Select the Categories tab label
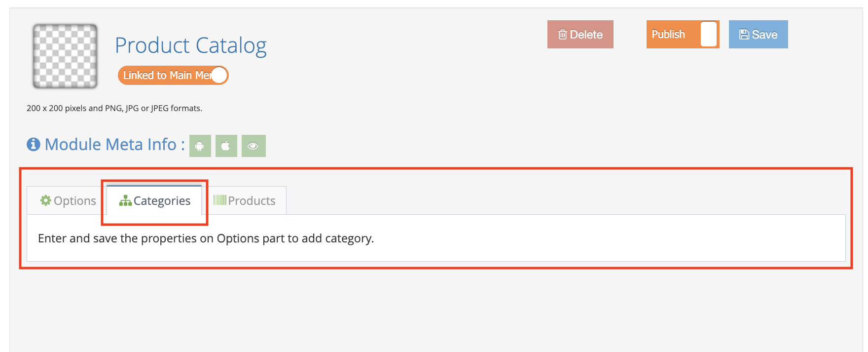The width and height of the screenshot is (868, 352). [x=162, y=201]
